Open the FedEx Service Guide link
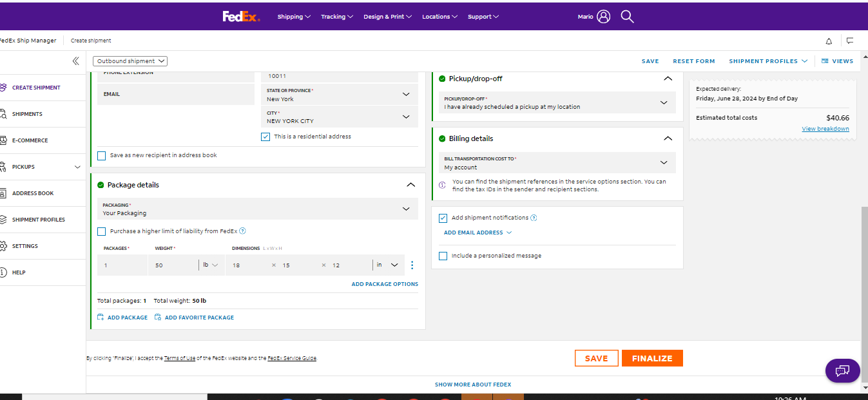 pos(292,358)
